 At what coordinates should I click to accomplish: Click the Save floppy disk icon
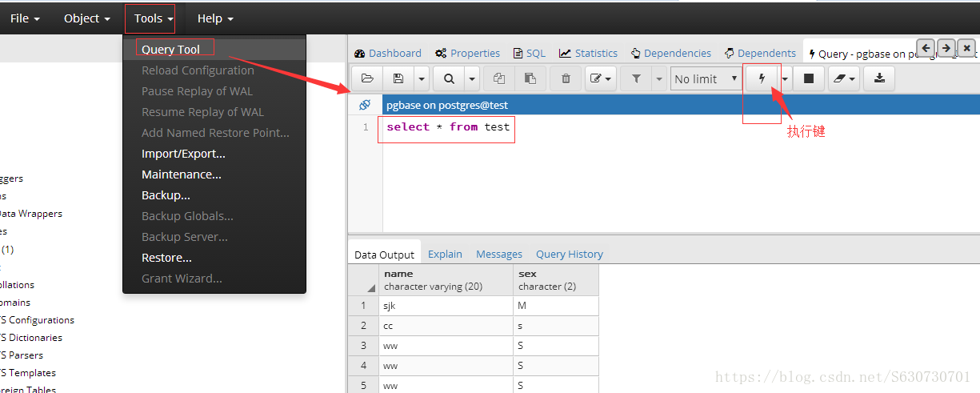(398, 78)
